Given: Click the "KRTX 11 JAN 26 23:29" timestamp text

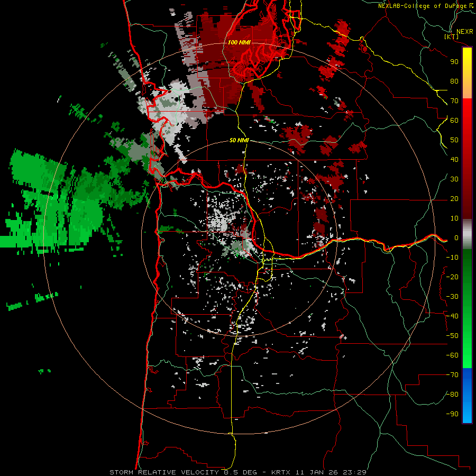Looking at the screenshot, I should coord(319,472).
